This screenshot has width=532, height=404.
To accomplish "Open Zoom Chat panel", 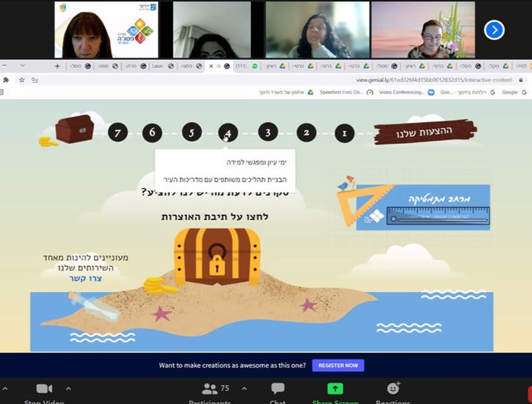I will pyautogui.click(x=278, y=392).
